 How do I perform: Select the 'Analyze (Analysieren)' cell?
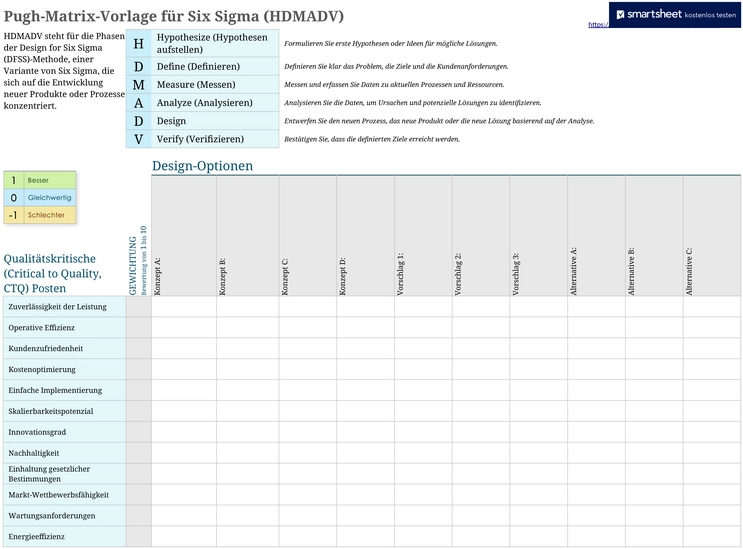point(215,103)
